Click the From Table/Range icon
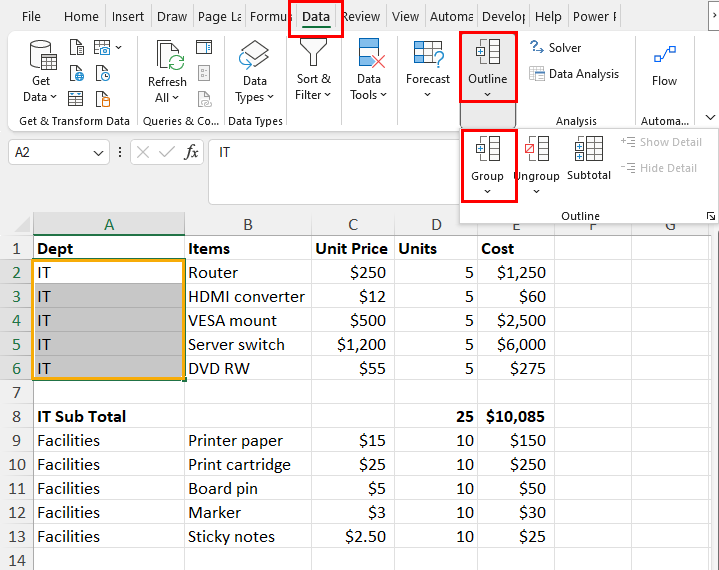The height and width of the screenshot is (570, 719). coord(76,99)
